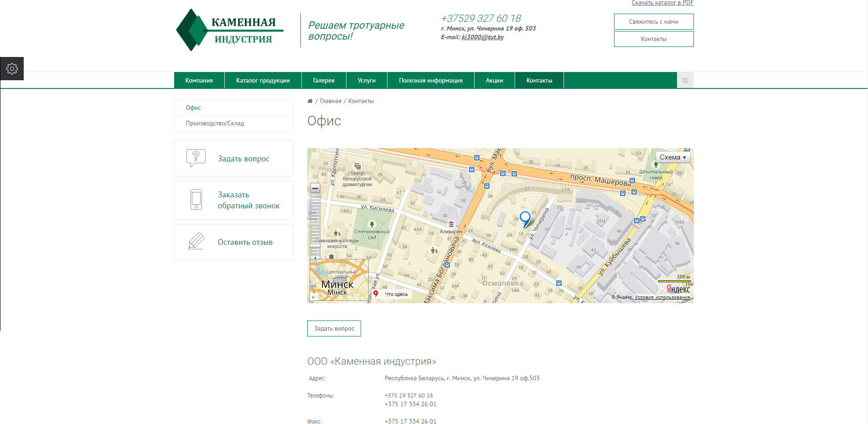Select Производство/Склад in the sidebar
The height and width of the screenshot is (424, 868).
click(215, 124)
